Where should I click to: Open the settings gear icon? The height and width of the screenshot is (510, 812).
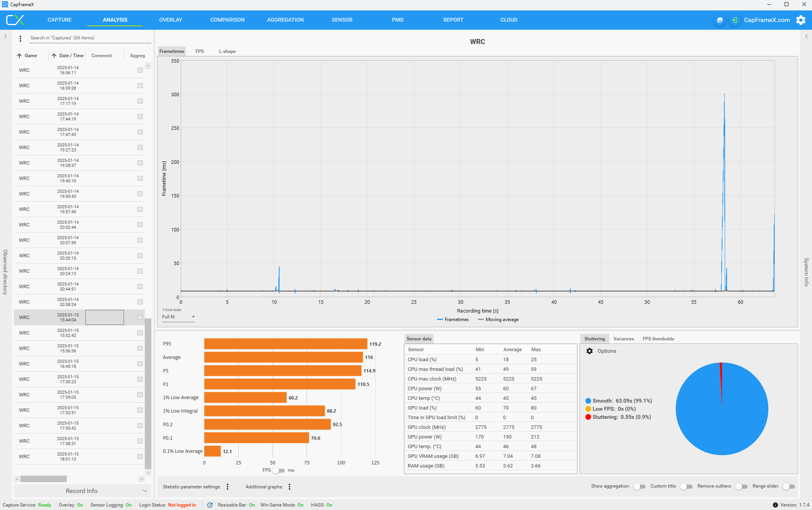801,20
